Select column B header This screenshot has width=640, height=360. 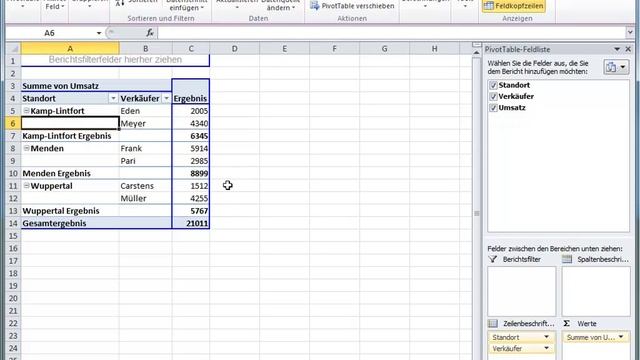pos(146,49)
